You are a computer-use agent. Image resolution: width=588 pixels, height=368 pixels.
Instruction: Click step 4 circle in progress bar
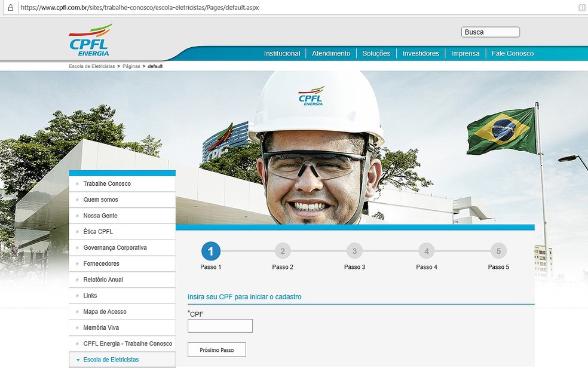[427, 251]
